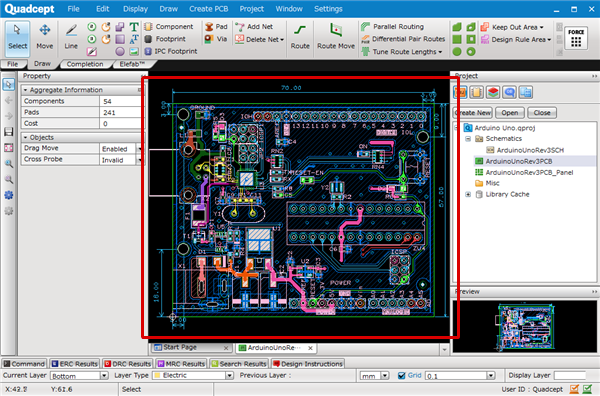Click Add Net

[x=254, y=27]
